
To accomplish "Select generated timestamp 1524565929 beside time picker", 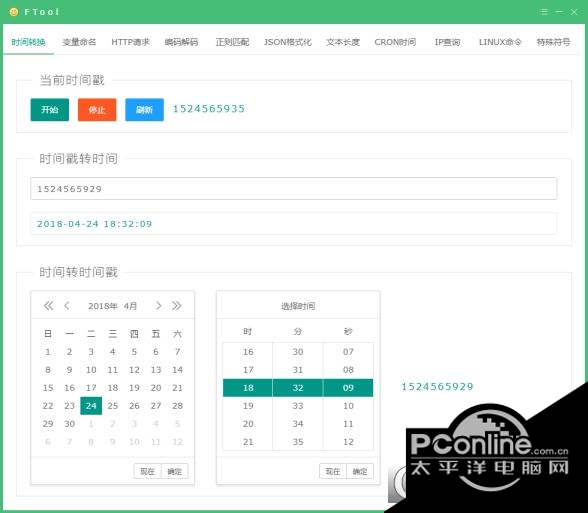I will 437,387.
